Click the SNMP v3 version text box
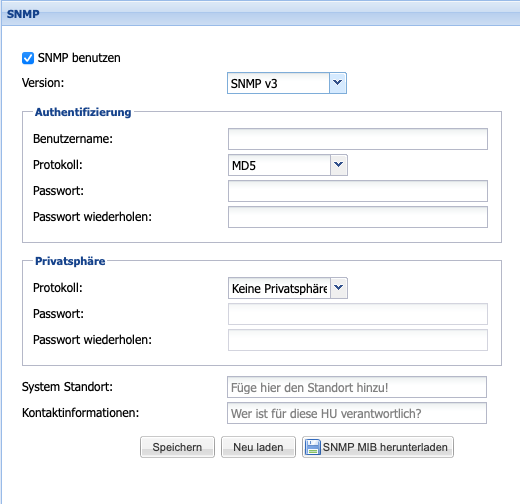Viewport: 520px width, 504px height. (278, 83)
